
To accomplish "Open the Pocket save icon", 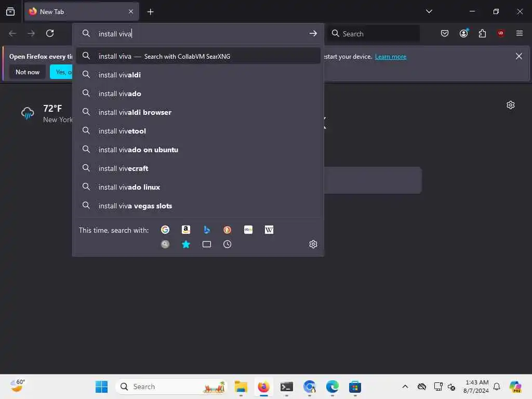I will click(445, 33).
